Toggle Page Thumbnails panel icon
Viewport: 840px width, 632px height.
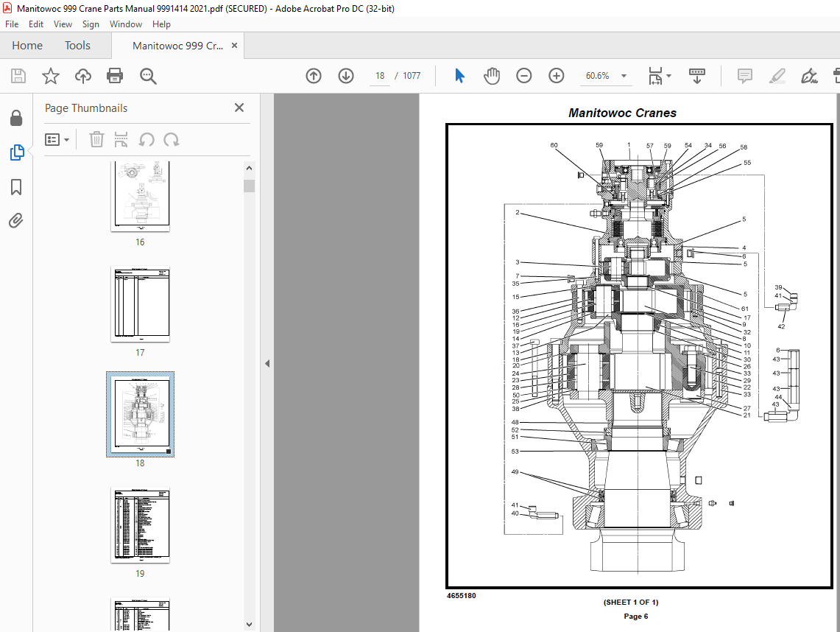[17, 152]
